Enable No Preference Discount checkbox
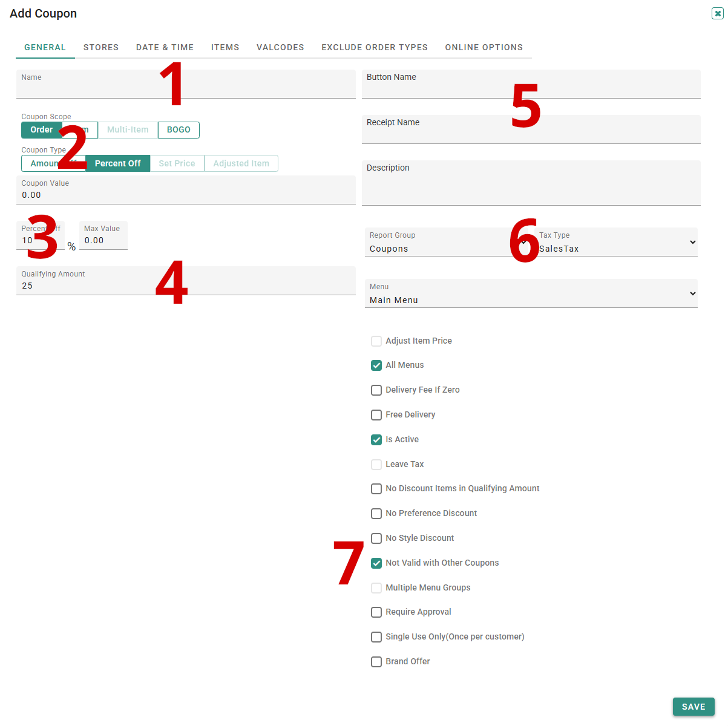The height and width of the screenshot is (726, 728). point(376,514)
